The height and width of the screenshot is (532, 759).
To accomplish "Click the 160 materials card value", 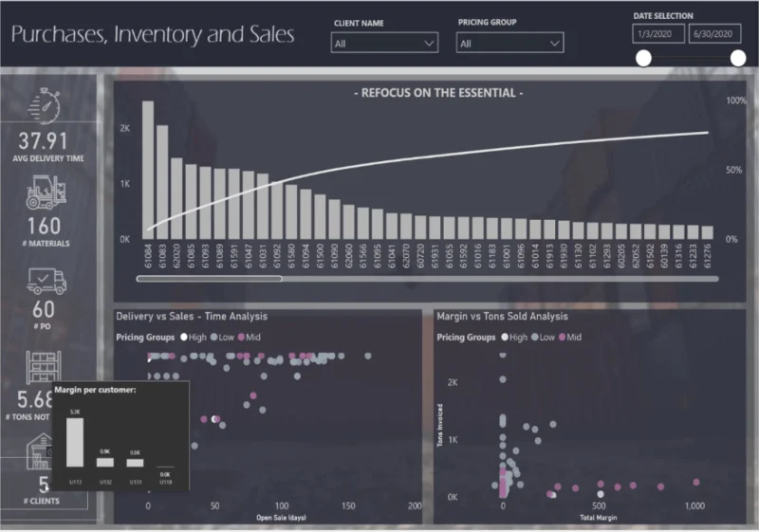I will [x=44, y=227].
